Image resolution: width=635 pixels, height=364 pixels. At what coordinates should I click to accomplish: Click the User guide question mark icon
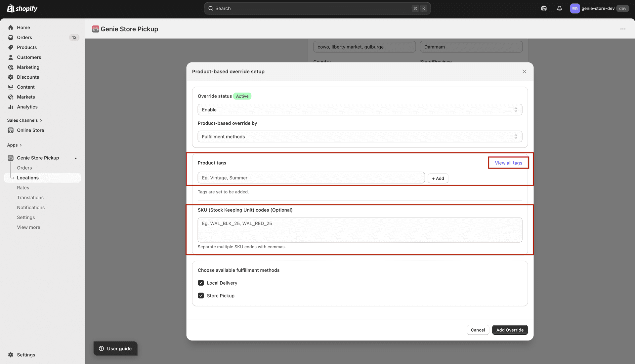tap(102, 348)
